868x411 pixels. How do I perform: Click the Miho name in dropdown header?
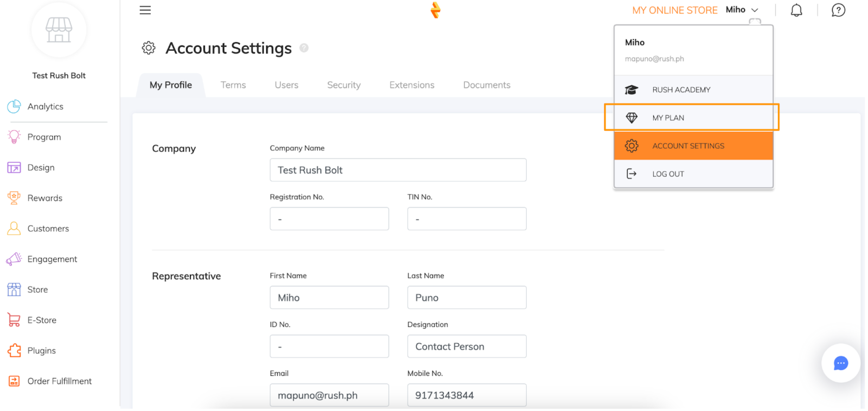point(635,42)
